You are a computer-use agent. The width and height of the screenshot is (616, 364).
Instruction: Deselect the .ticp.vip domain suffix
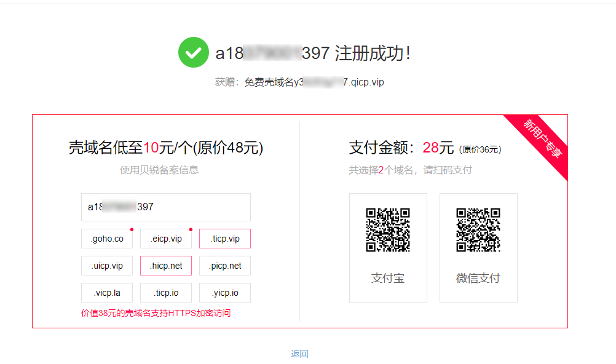coord(225,239)
